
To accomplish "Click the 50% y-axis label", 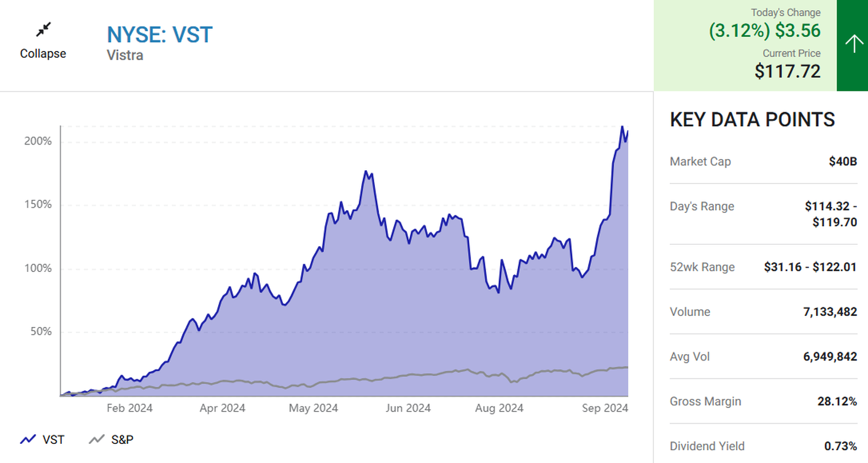I will click(41, 332).
